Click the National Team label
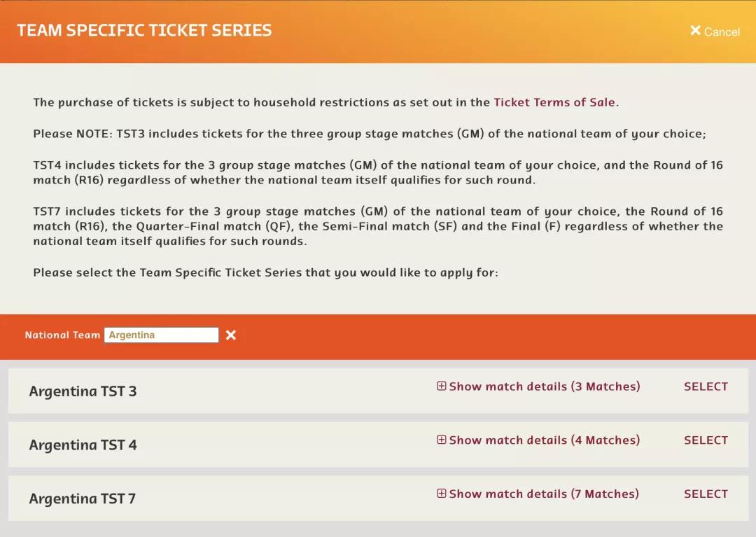This screenshot has width=756, height=537. (62, 335)
